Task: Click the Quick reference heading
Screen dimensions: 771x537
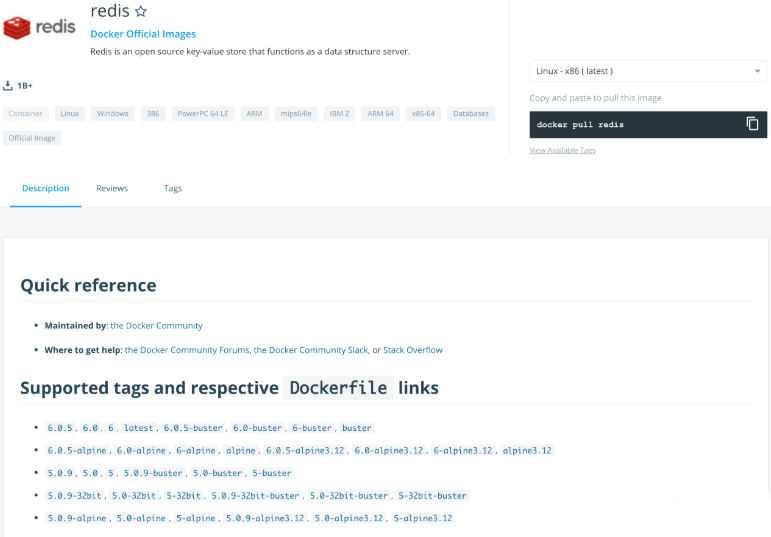Action: point(89,285)
